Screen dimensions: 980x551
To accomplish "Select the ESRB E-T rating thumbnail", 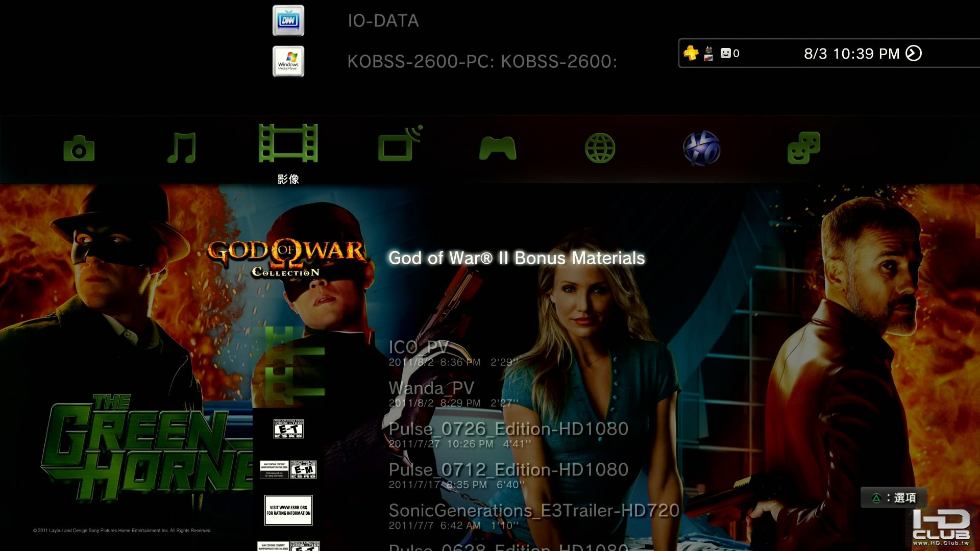I will (288, 429).
